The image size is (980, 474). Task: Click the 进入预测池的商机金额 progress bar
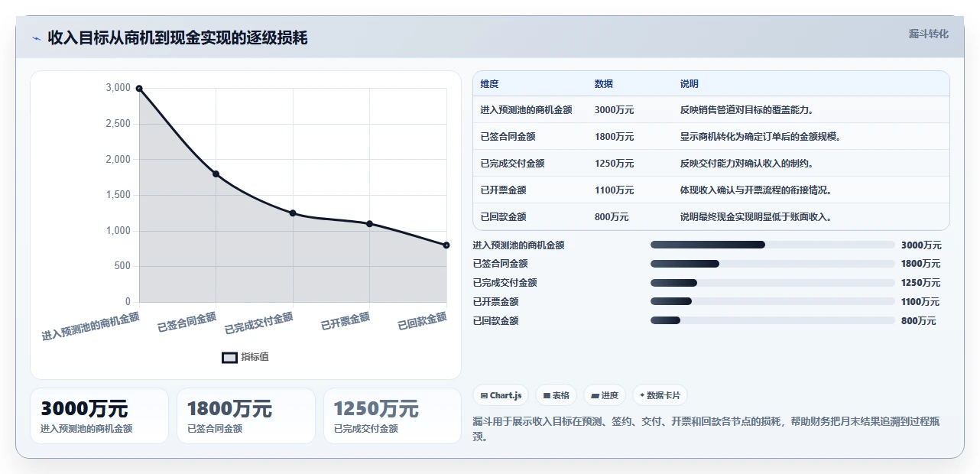pyautogui.click(x=772, y=245)
